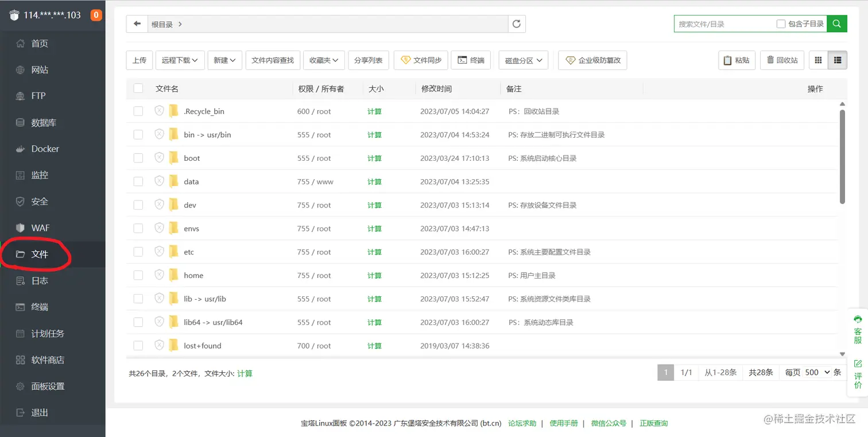Expand the 磁盘分区 dropdown
This screenshot has width=868, height=437.
pyautogui.click(x=524, y=60)
